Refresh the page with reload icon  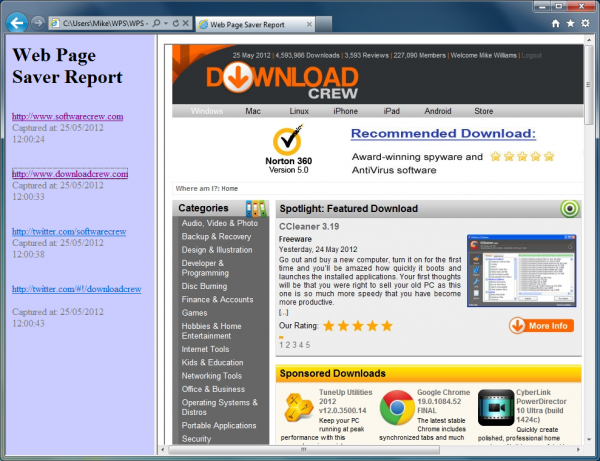pos(176,23)
